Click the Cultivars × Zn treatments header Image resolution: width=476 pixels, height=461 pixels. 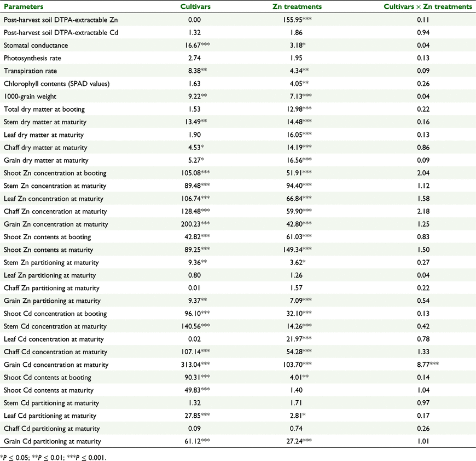click(428, 7)
